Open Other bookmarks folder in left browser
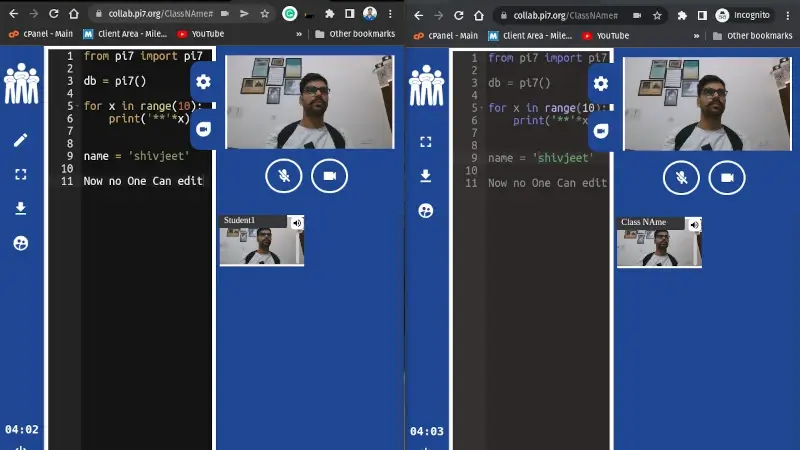800x450 pixels. 355,34
